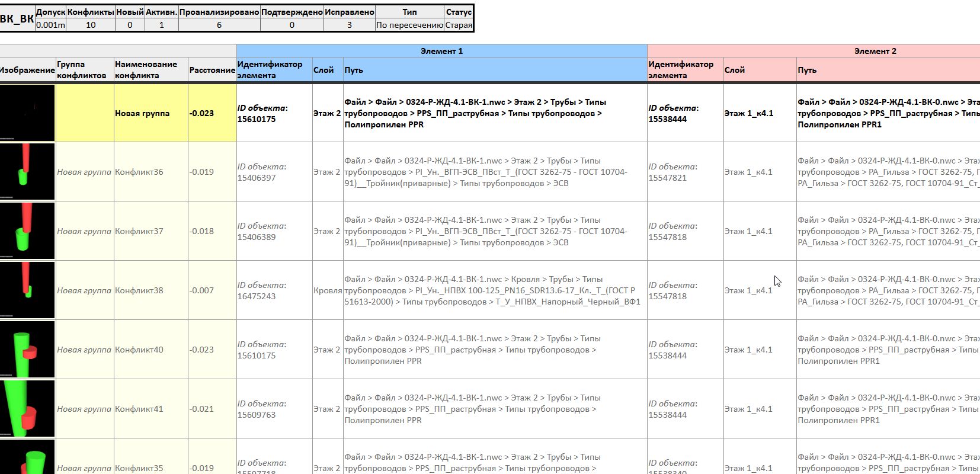Click Путь header under Элемент 1
The image size is (980, 474).
tap(495, 70)
